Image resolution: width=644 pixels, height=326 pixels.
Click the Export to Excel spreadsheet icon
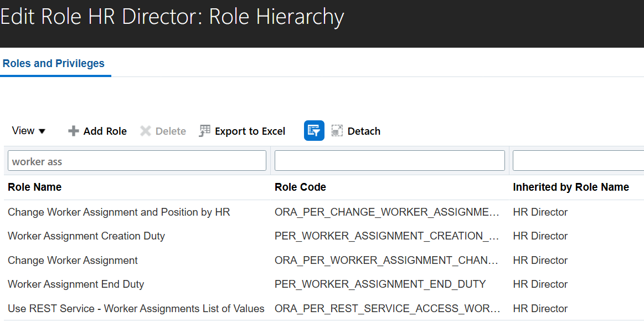205,131
